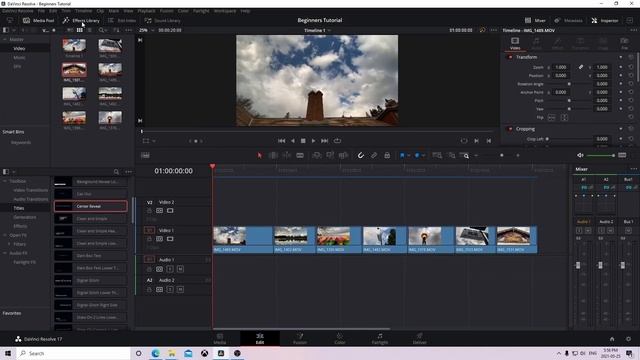Image resolution: width=640 pixels, height=360 pixels.
Task: Open the Sound Library button
Action: click(162, 20)
